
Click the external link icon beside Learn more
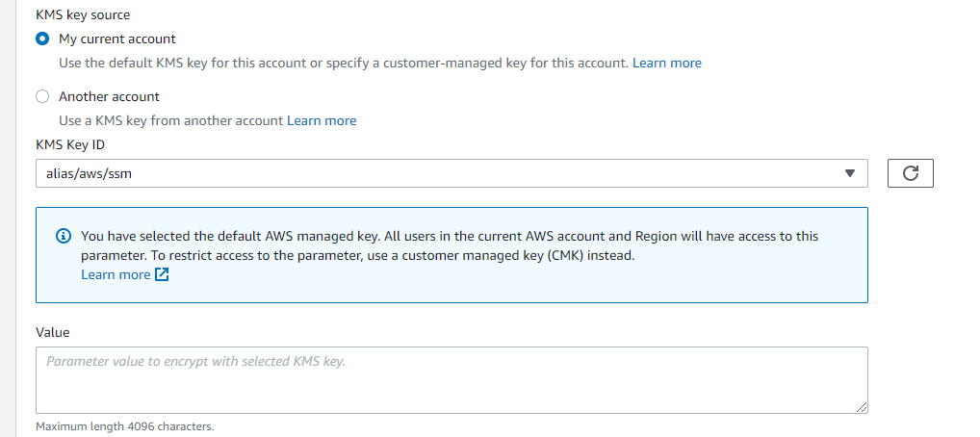(x=162, y=274)
